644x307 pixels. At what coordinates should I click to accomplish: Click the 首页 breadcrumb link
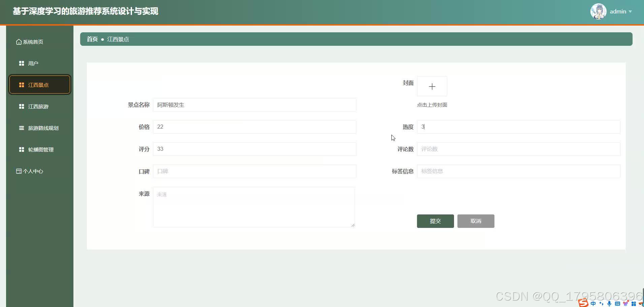click(x=92, y=39)
